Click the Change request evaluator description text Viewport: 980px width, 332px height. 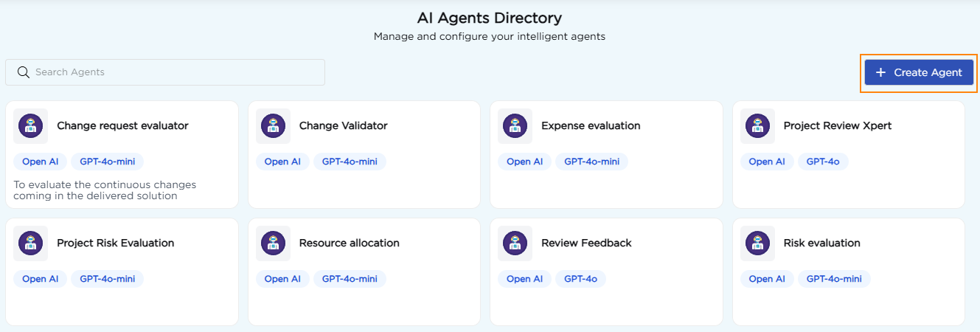point(105,190)
